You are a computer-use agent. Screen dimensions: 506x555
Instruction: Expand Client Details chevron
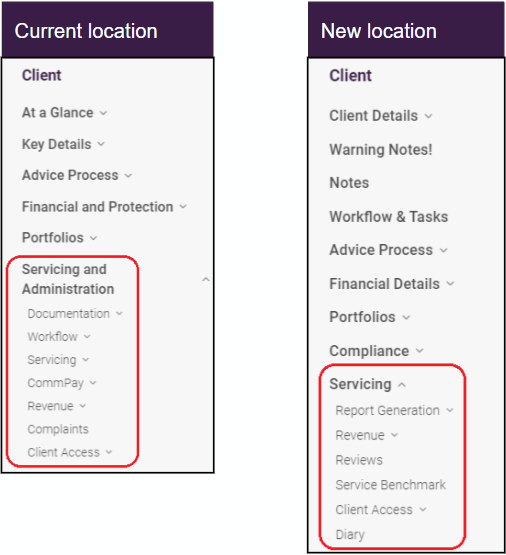coord(429,116)
